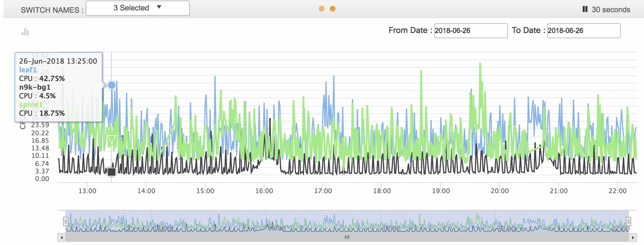Click the 16.85 y-axis value

pyautogui.click(x=40, y=140)
